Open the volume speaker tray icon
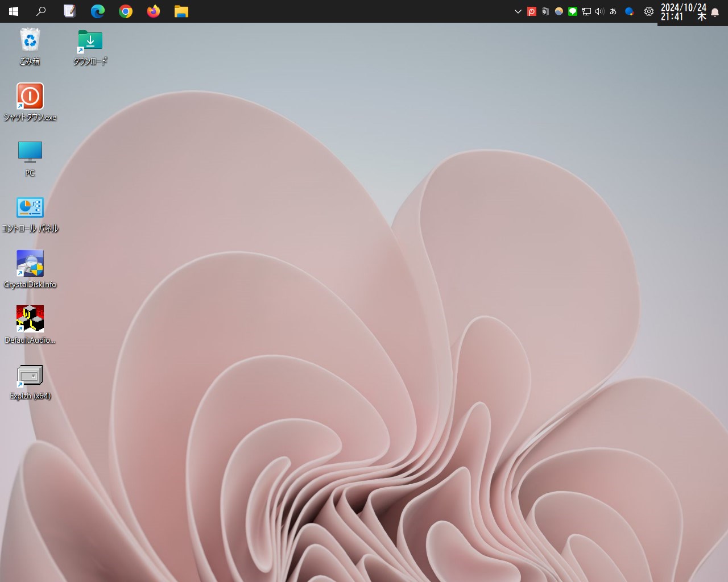Image resolution: width=728 pixels, height=582 pixels. (x=599, y=11)
